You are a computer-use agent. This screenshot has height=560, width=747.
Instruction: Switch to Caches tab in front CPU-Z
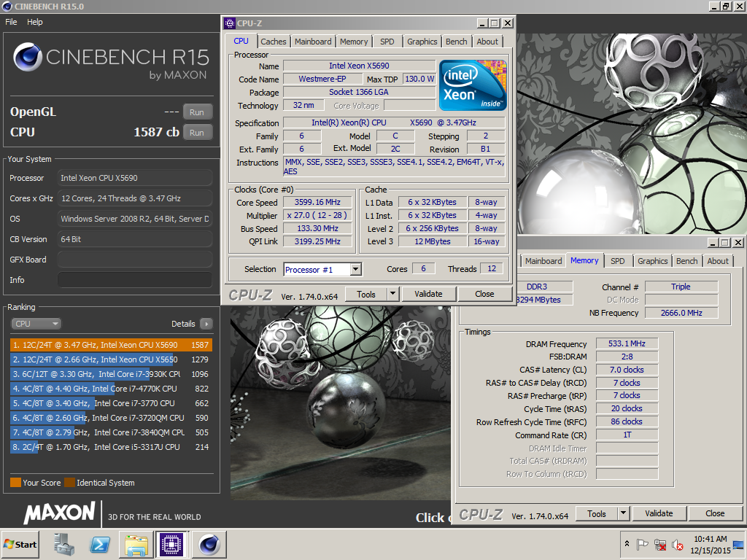(x=274, y=42)
